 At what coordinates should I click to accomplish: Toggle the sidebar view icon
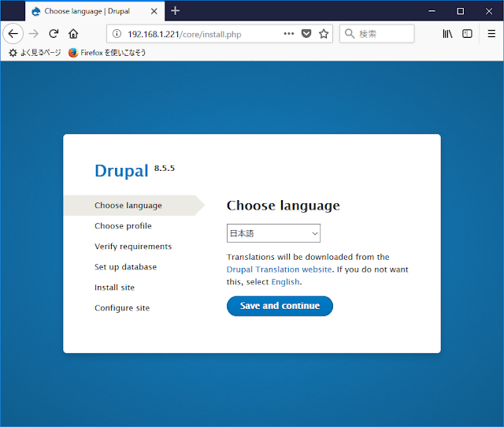pos(467,33)
